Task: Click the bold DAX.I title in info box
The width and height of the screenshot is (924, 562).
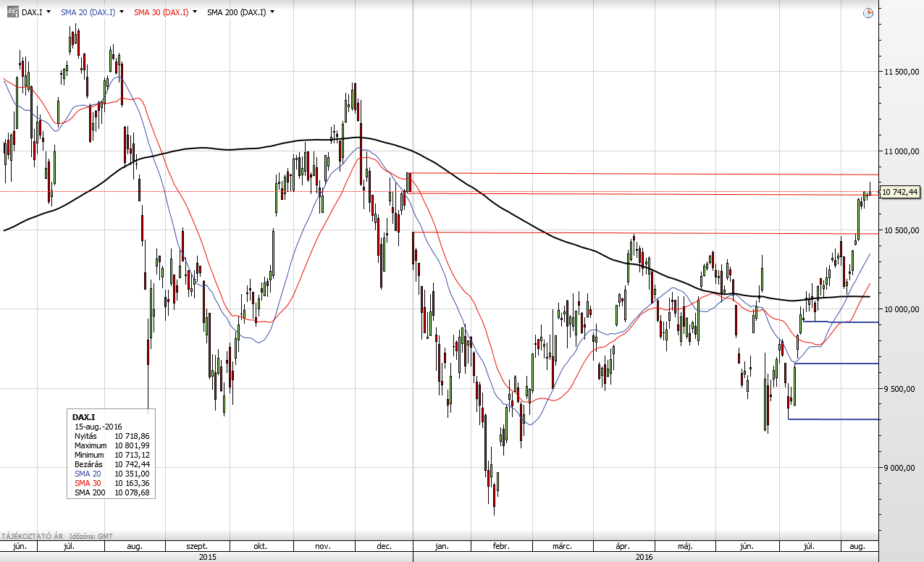Action: pyautogui.click(x=84, y=417)
